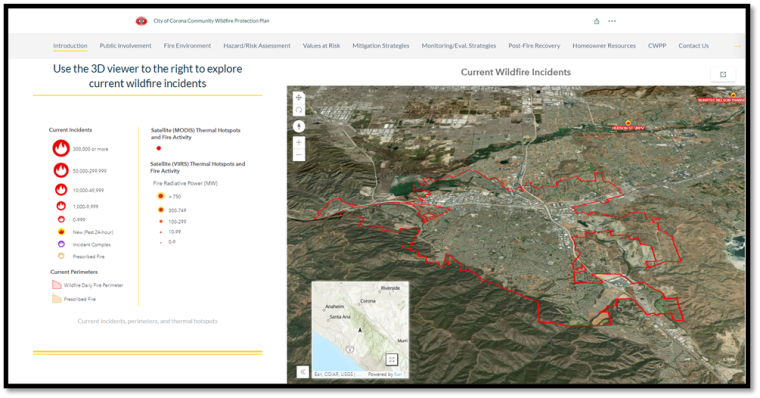Image resolution: width=760 pixels, height=398 pixels.
Task: Click the Esri link in attribution
Action: (x=398, y=374)
